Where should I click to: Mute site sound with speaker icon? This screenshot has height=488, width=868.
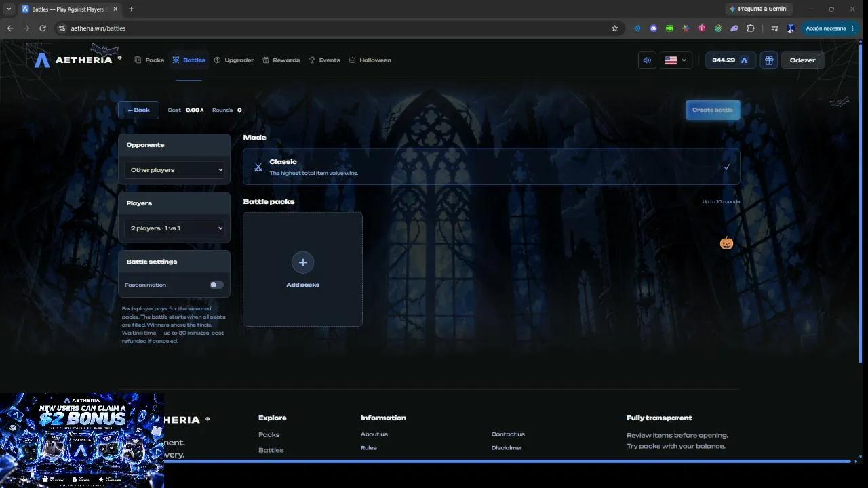coord(647,60)
